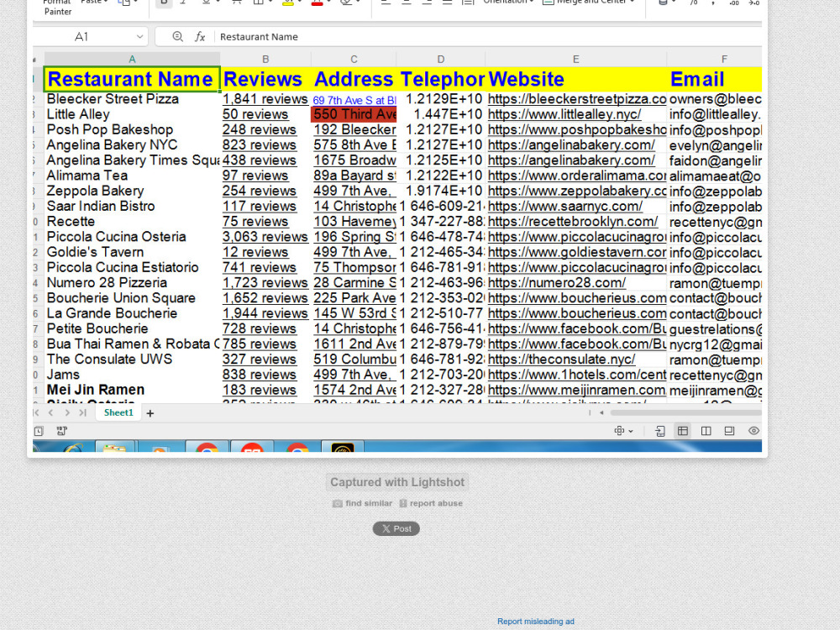This screenshot has height=630, width=840.
Task: Switch to Page Layout view icon
Action: (729, 431)
